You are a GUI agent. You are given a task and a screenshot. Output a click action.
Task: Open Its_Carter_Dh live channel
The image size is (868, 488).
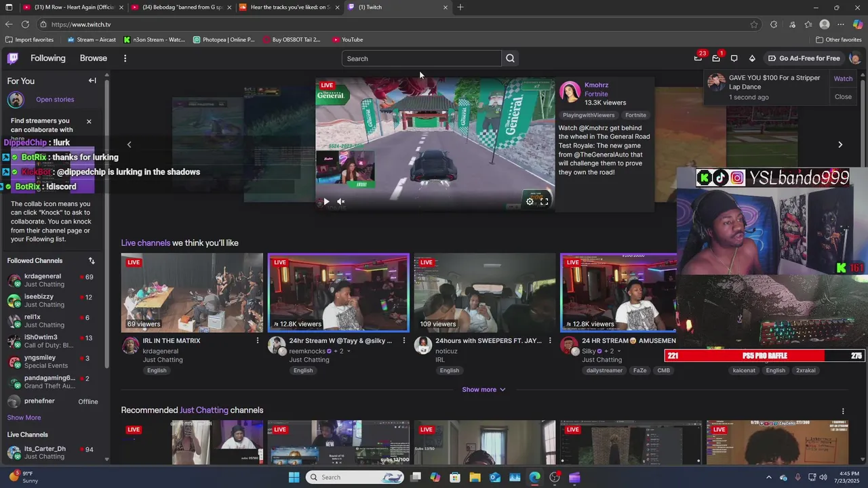(x=54, y=453)
